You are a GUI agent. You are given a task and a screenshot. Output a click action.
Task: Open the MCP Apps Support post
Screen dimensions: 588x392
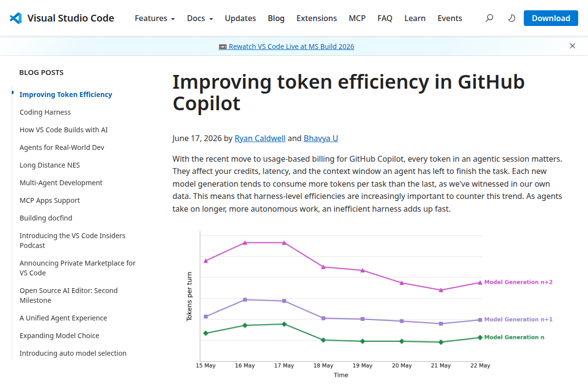49,200
